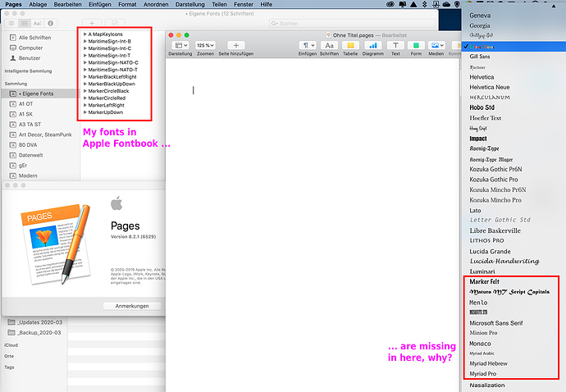The width and height of the screenshot is (566, 392).
Task: Open the 125 % zoom dropdown
Action: tap(205, 45)
